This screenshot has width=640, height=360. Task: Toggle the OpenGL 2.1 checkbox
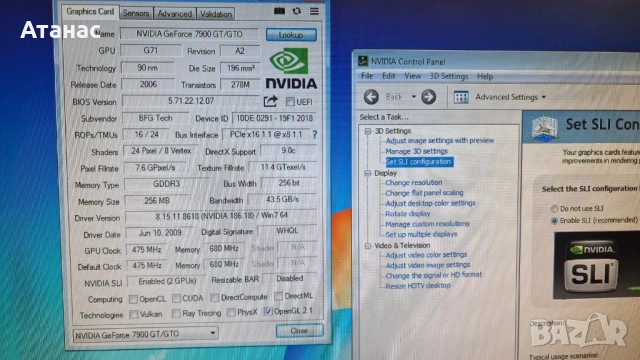tap(268, 311)
